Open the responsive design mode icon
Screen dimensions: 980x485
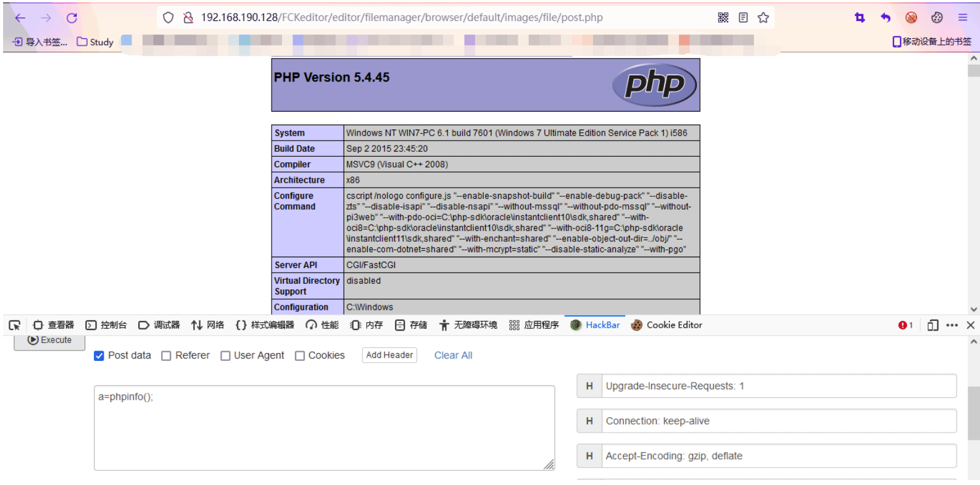[x=932, y=325]
